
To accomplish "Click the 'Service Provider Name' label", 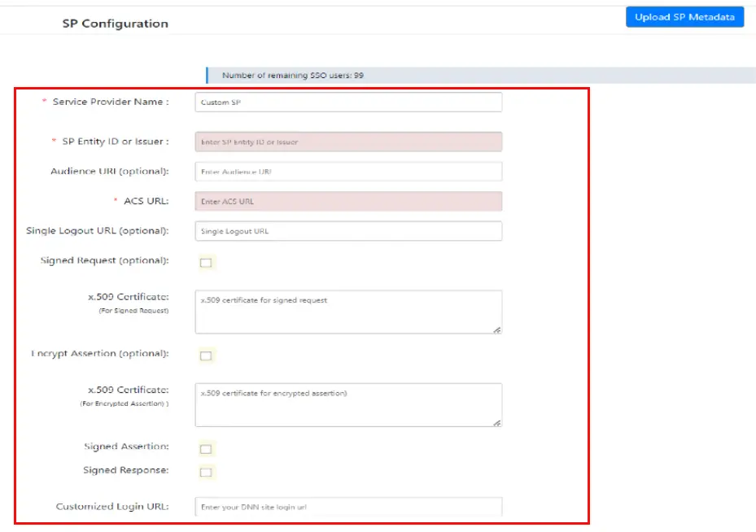I will click(111, 102).
